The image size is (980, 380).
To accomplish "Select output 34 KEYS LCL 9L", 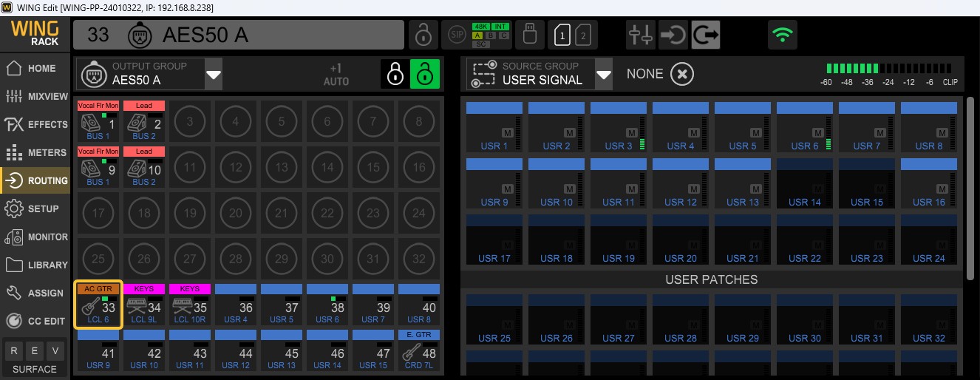I will [144, 304].
